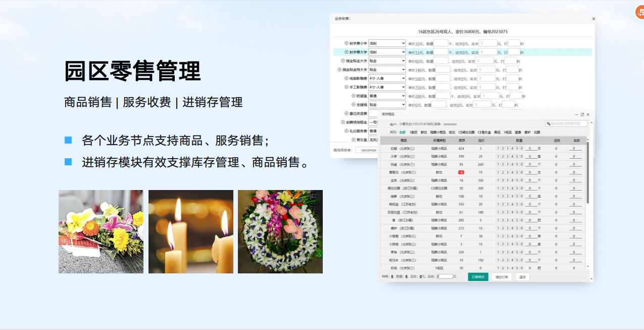The image size is (644, 330).
Task: Select the 纸花 category filter
Action: (x=452, y=132)
